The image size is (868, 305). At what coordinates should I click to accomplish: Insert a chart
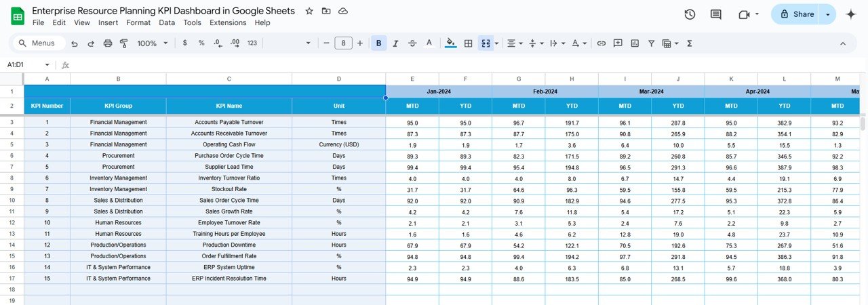pos(635,43)
